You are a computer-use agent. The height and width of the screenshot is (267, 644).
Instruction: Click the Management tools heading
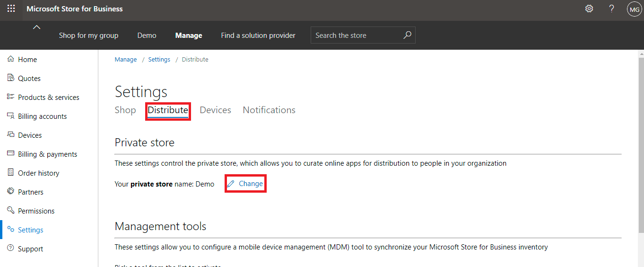pos(161,226)
